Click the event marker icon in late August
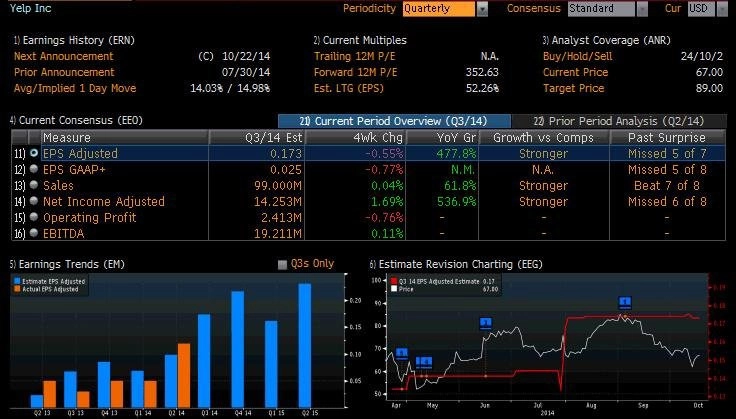 (625, 303)
